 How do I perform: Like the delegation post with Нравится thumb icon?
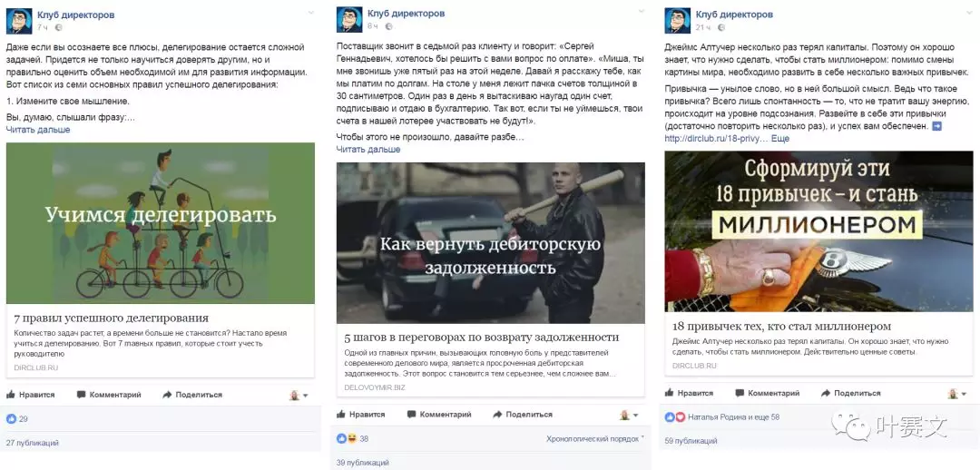click(31, 395)
